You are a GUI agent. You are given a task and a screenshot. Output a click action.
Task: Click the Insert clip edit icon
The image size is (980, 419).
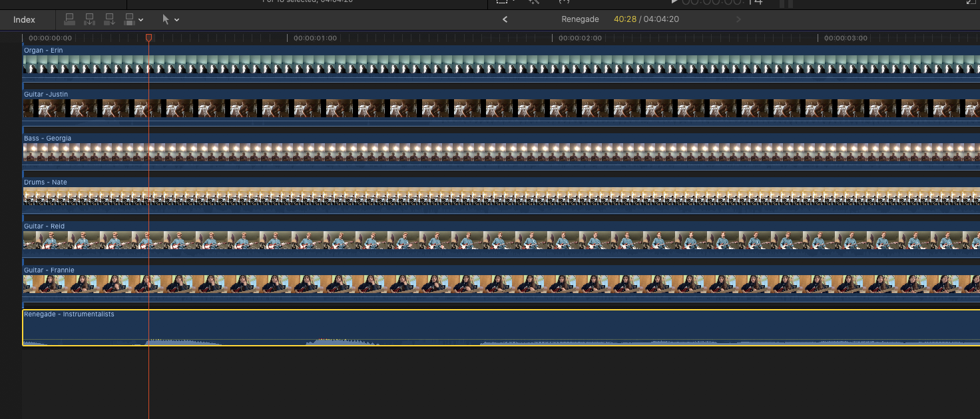tap(90, 19)
